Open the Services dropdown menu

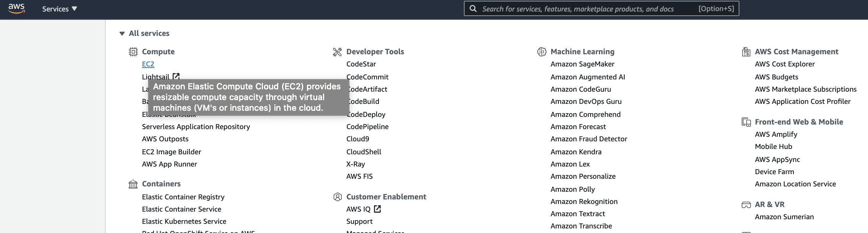(x=59, y=9)
